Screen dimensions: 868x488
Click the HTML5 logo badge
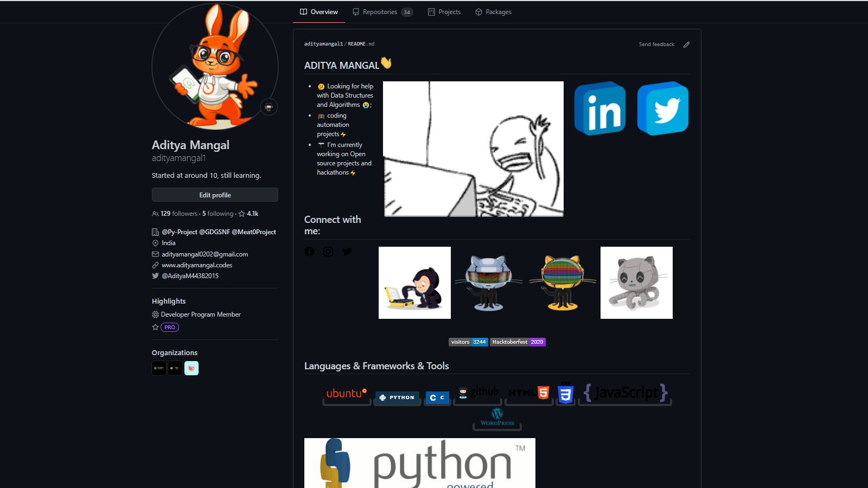coord(529,394)
